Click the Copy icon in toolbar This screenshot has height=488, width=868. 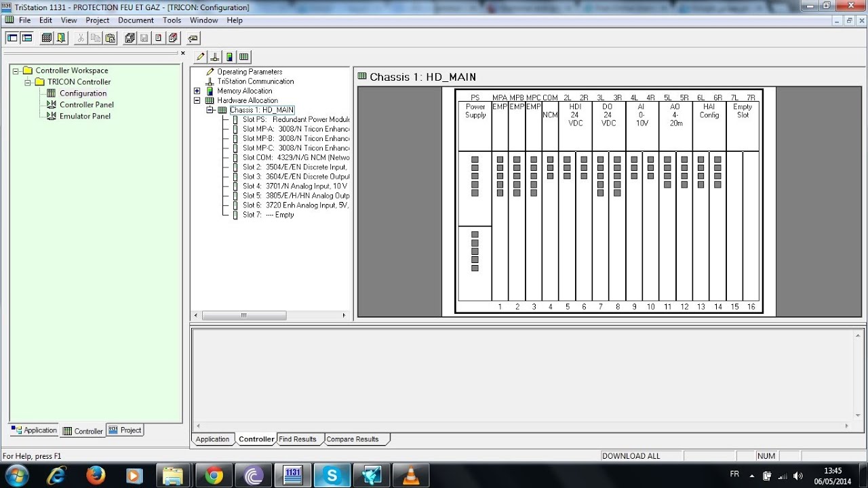click(96, 38)
